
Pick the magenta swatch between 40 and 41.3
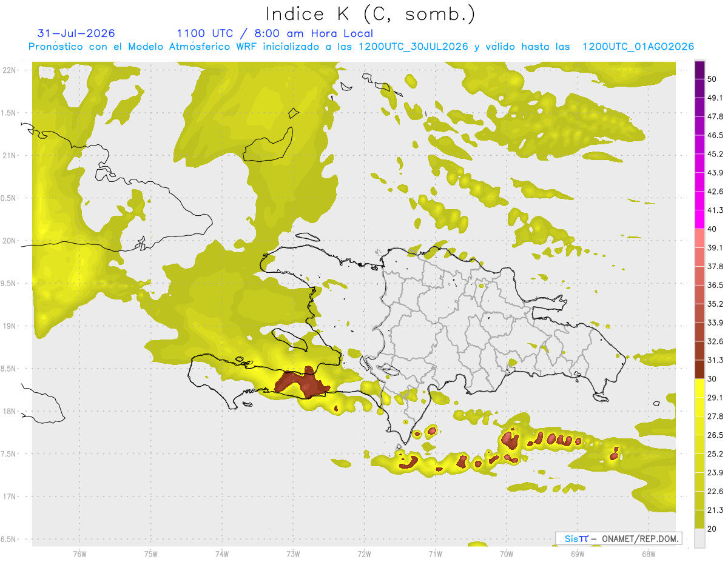699,219
